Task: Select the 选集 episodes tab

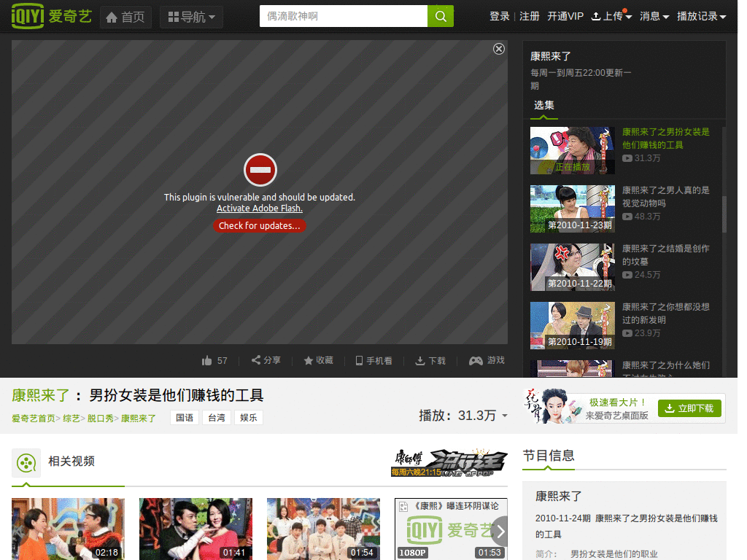Action: click(x=543, y=105)
